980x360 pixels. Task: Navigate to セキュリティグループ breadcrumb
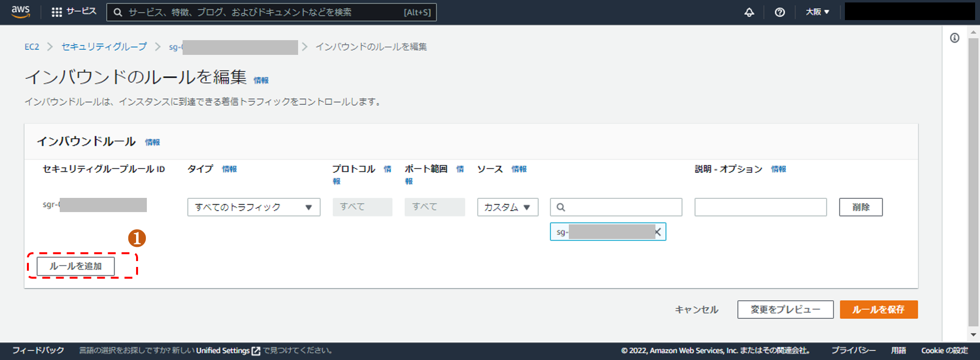[x=104, y=47]
